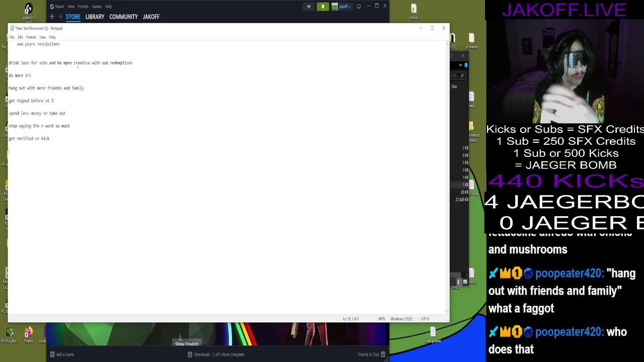Open Notepad View menu
644x362 pixels.
pyautogui.click(x=43, y=37)
